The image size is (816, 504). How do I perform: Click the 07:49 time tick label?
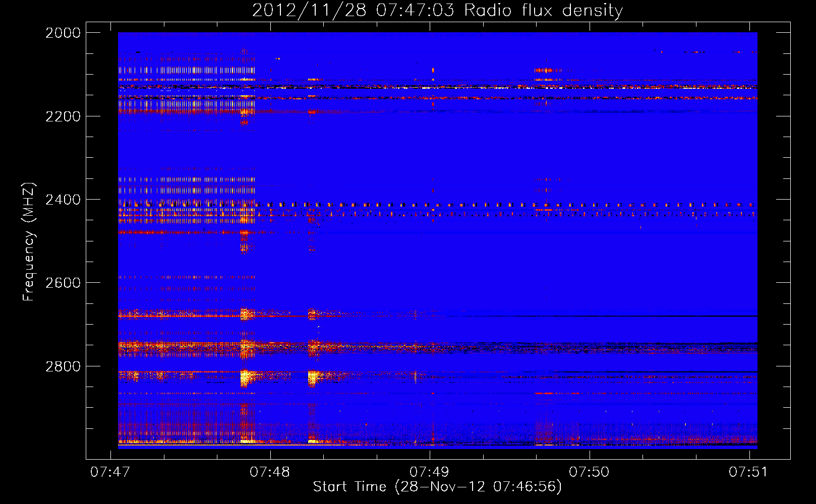tap(429, 472)
